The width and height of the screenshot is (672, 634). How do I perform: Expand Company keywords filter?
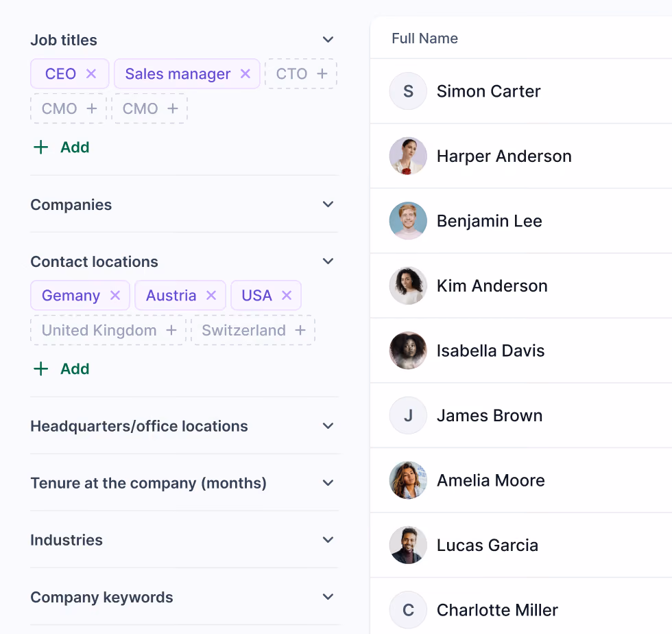(x=328, y=597)
